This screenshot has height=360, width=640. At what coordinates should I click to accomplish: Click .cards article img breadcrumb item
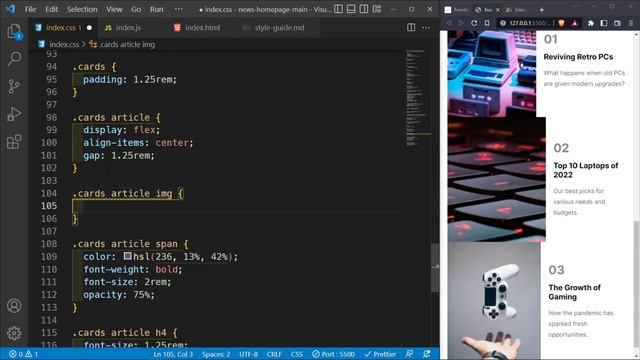[x=127, y=44]
